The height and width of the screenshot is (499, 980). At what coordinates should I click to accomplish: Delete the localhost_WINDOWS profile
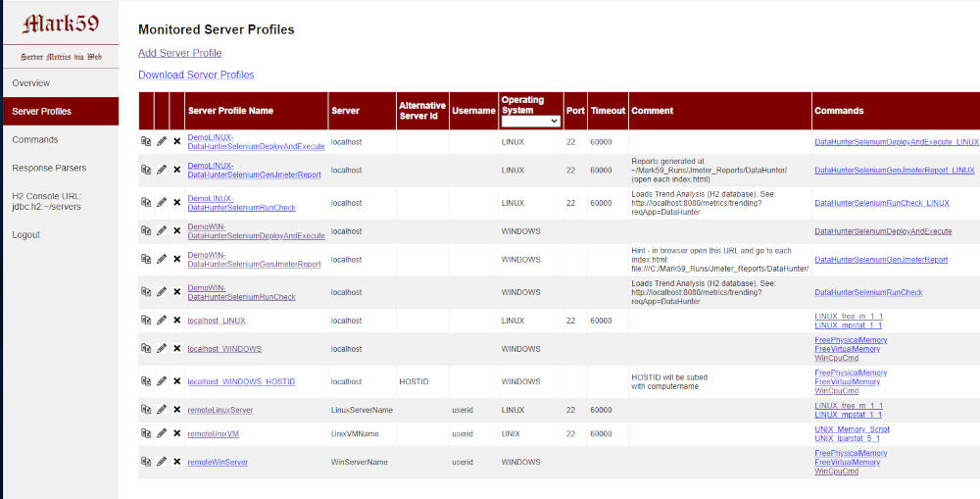pyautogui.click(x=177, y=349)
